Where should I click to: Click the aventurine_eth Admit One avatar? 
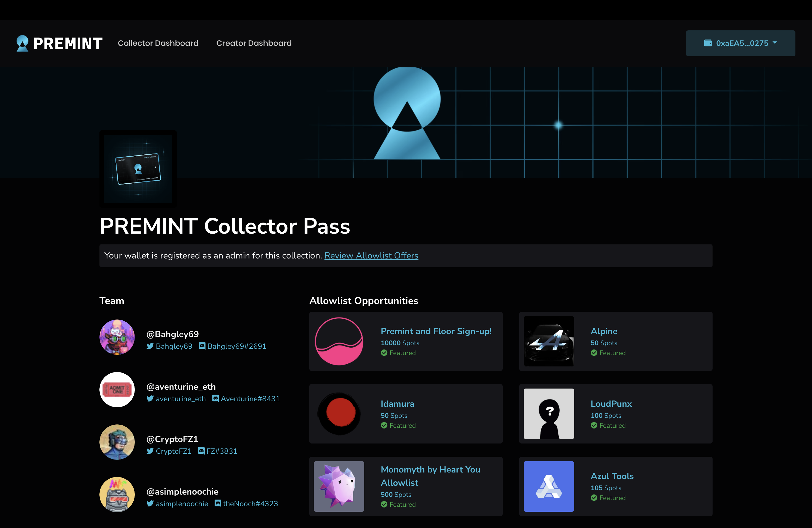[117, 390]
